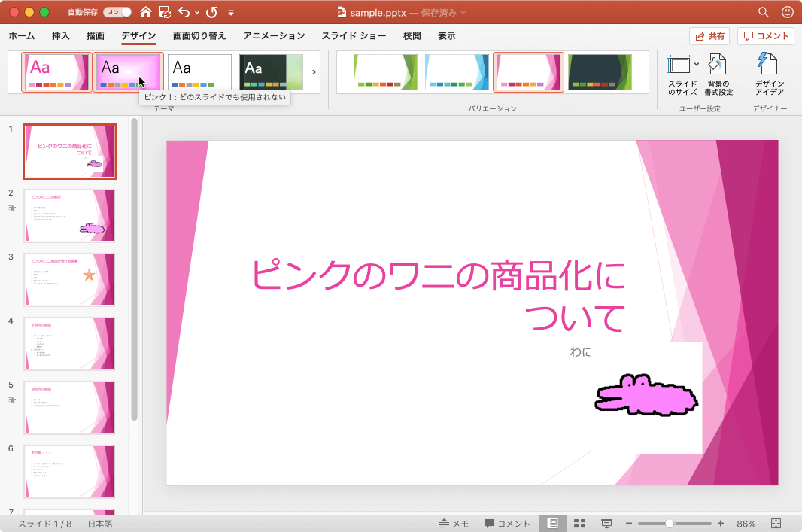Click the コメント button in ribbon
Screen dimensions: 802x532
(766, 36)
